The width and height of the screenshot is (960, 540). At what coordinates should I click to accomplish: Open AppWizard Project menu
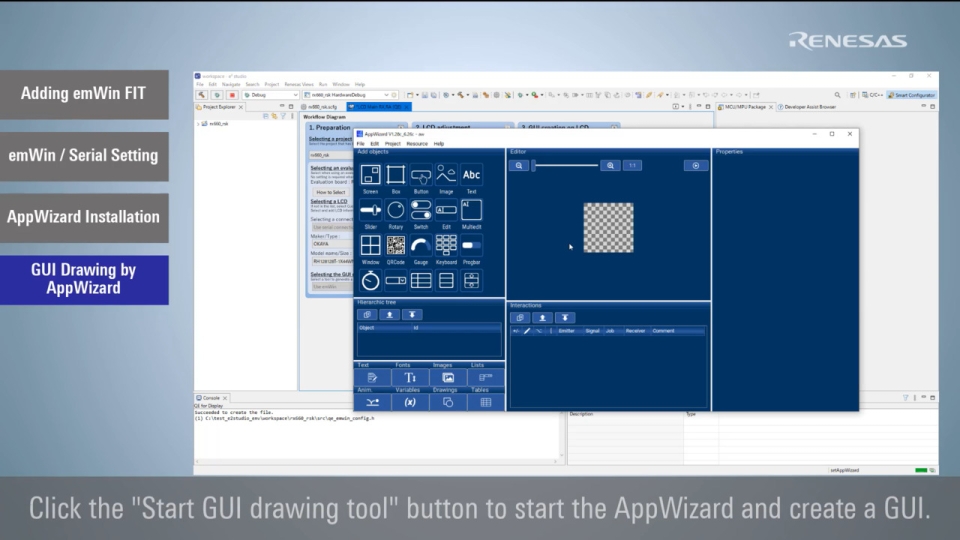(x=392, y=144)
